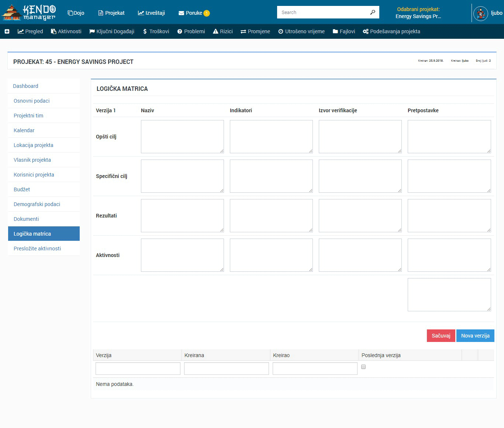Select Lokacija projekta in sidebar

coord(44,145)
